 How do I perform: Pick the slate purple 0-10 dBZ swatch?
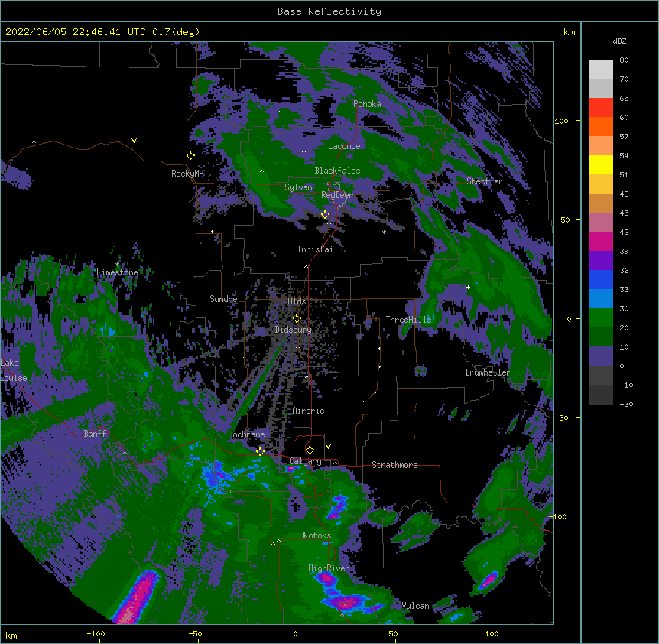(601, 356)
